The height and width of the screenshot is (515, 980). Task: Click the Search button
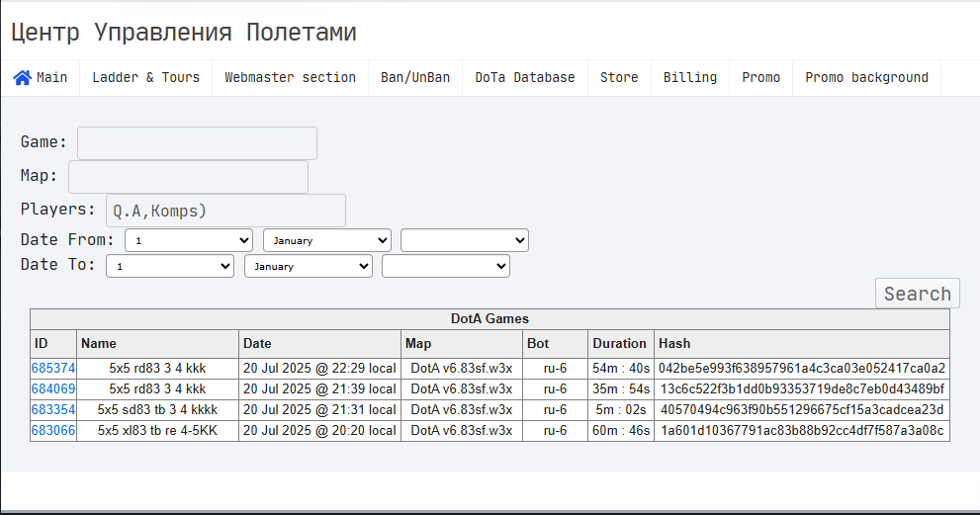coord(918,294)
